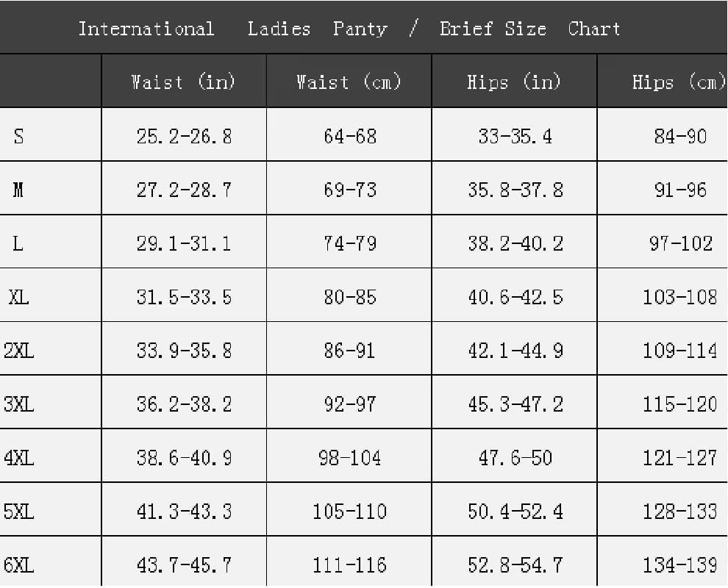Click the 29.1-31.1 waist inch cell
The image size is (728, 588).
click(184, 243)
